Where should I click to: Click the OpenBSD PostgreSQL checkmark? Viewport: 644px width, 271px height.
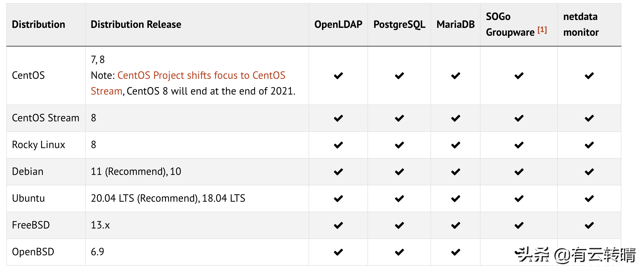click(399, 252)
